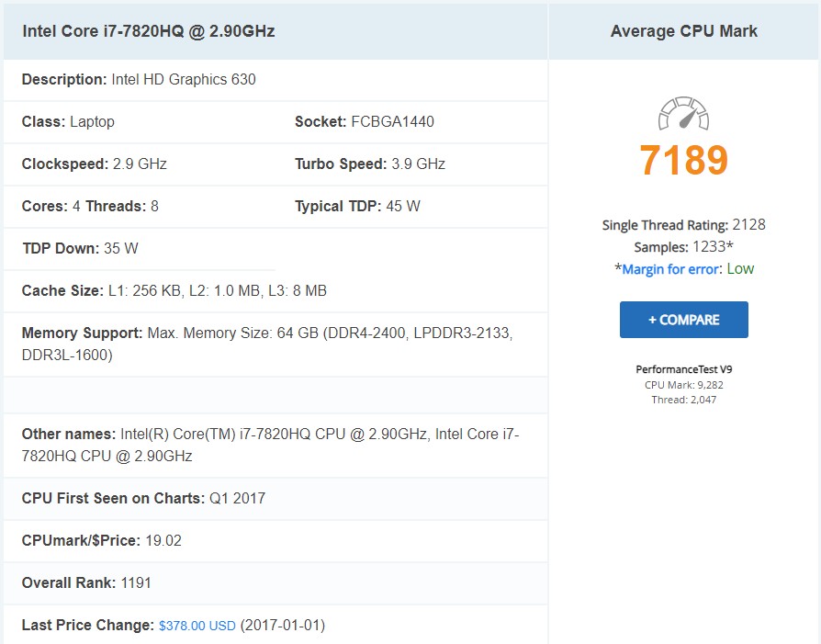
Task: Click the Turbo Speed 3.9 GHz entry
Action: pyautogui.click(x=369, y=164)
